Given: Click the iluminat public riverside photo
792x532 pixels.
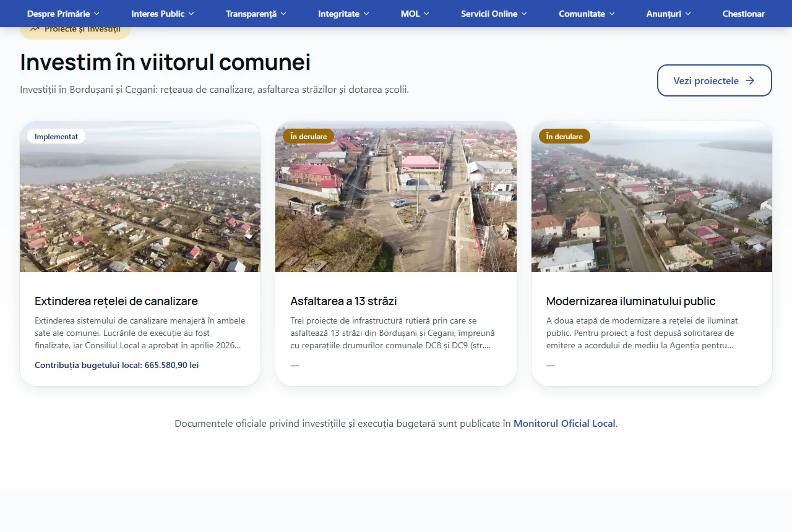Looking at the screenshot, I should (x=652, y=197).
